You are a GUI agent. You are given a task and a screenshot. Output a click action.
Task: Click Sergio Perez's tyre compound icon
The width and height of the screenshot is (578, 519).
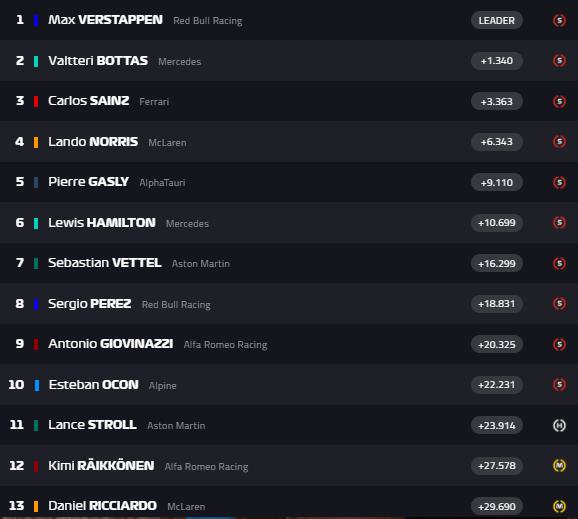(x=559, y=304)
